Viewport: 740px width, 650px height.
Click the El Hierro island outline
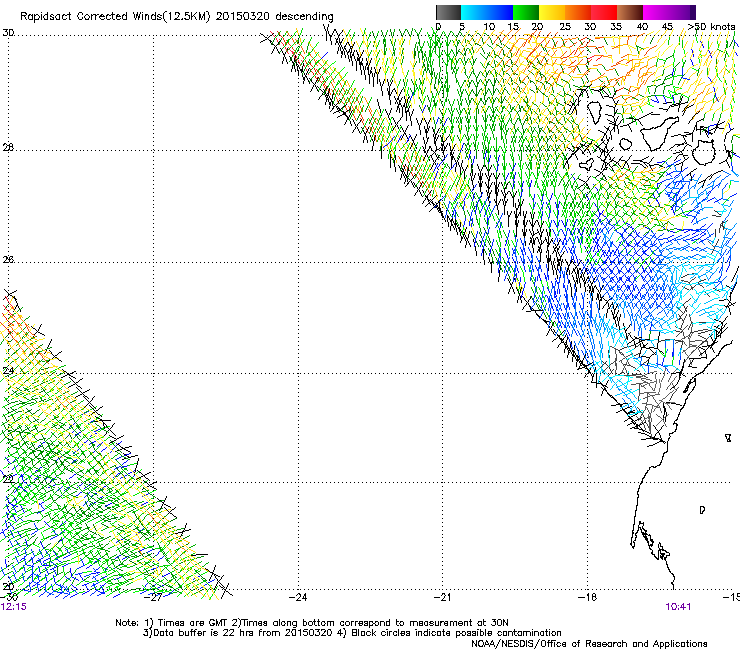pyautogui.click(x=587, y=165)
